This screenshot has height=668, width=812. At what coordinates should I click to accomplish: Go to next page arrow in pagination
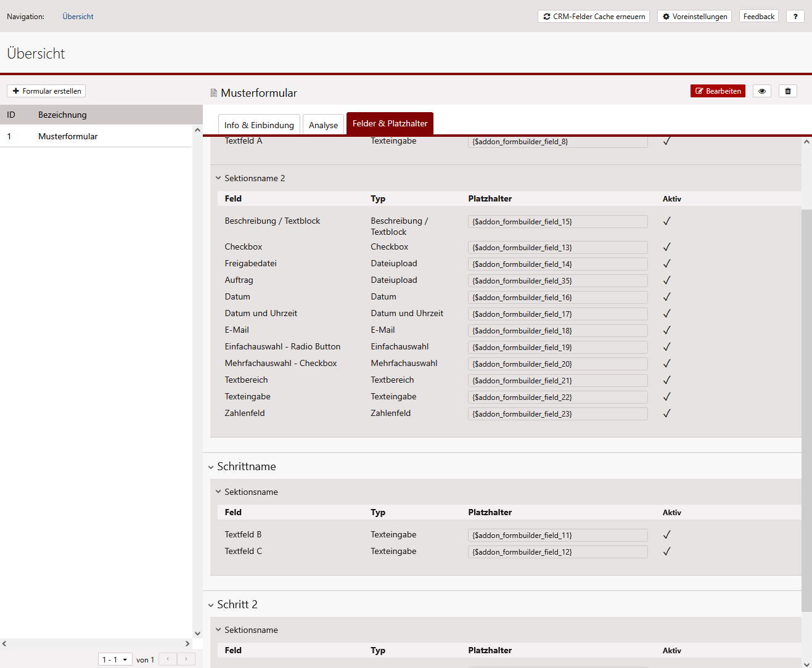(x=186, y=659)
